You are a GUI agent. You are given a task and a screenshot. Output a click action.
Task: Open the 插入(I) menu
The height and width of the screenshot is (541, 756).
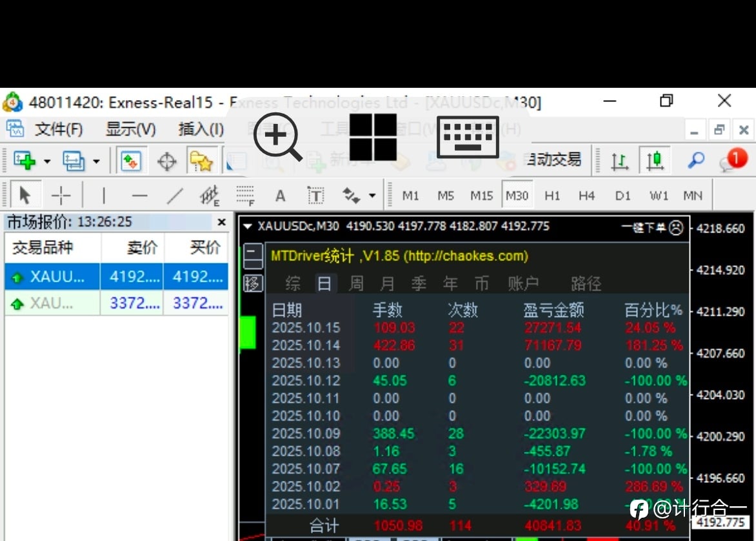(201, 129)
